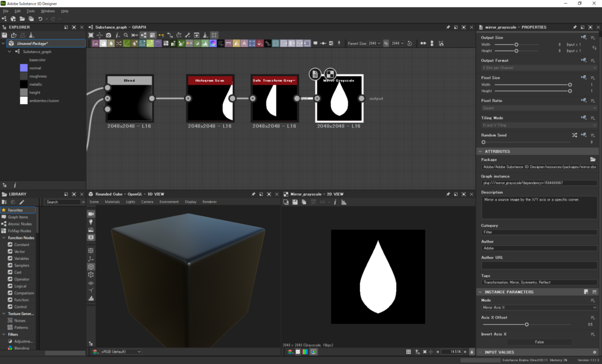Screen dimensions: 602x364
Task: Open the Mode 'Mirror Axis X' dropdown
Action: (540, 308)
